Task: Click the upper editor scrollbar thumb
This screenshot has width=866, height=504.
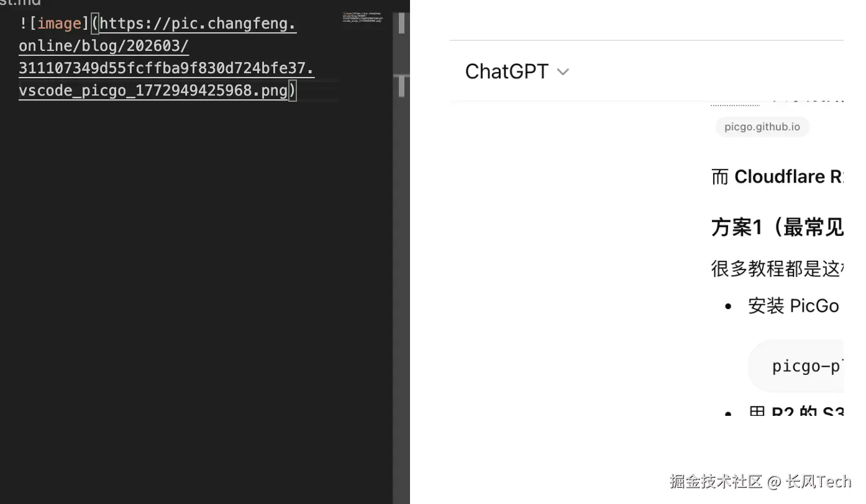Action: coord(401,23)
